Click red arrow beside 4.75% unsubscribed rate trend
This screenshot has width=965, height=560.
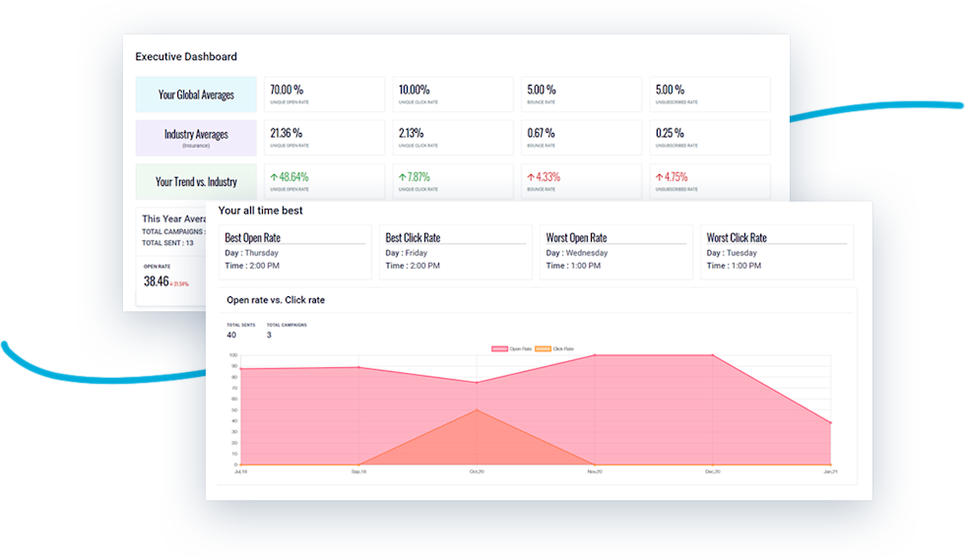(659, 177)
